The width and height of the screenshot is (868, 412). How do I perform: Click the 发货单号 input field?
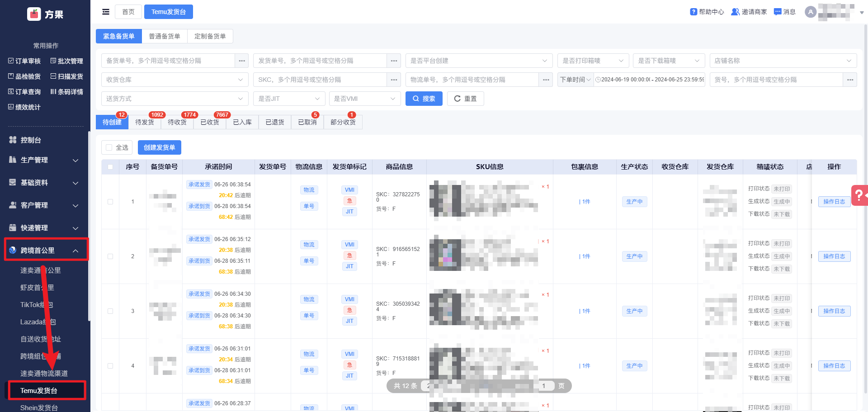[x=321, y=61]
